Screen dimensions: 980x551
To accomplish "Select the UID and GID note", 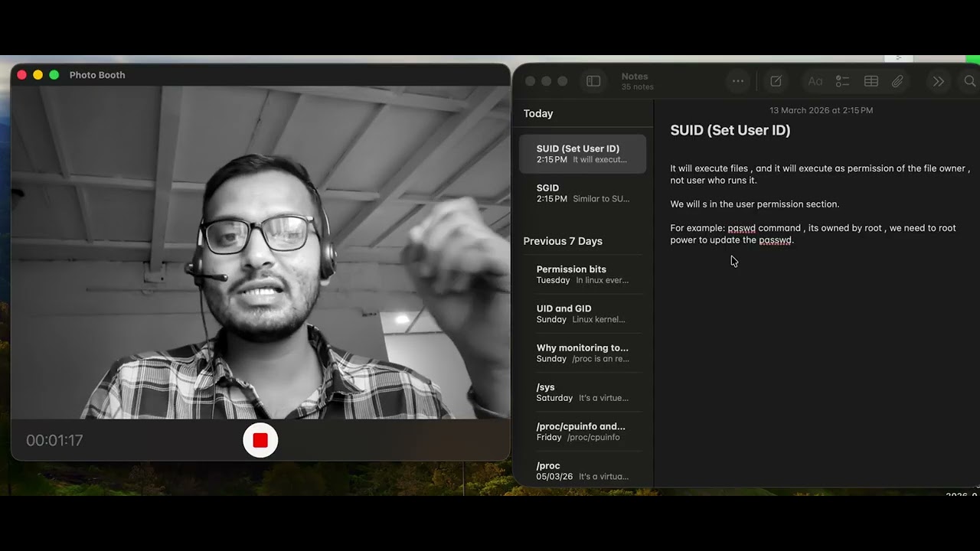I will point(583,314).
